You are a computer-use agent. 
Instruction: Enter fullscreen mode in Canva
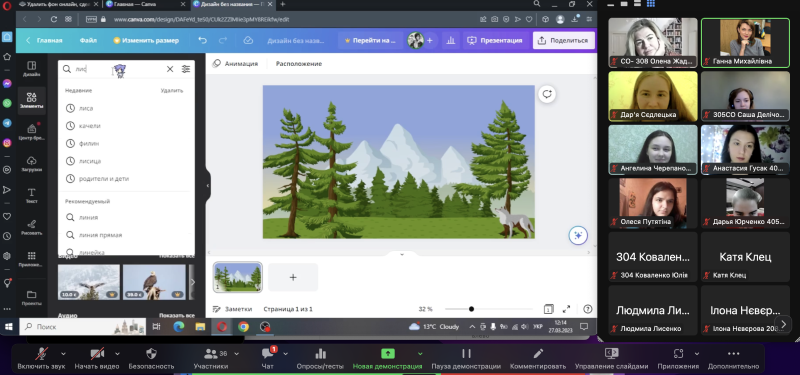566,309
